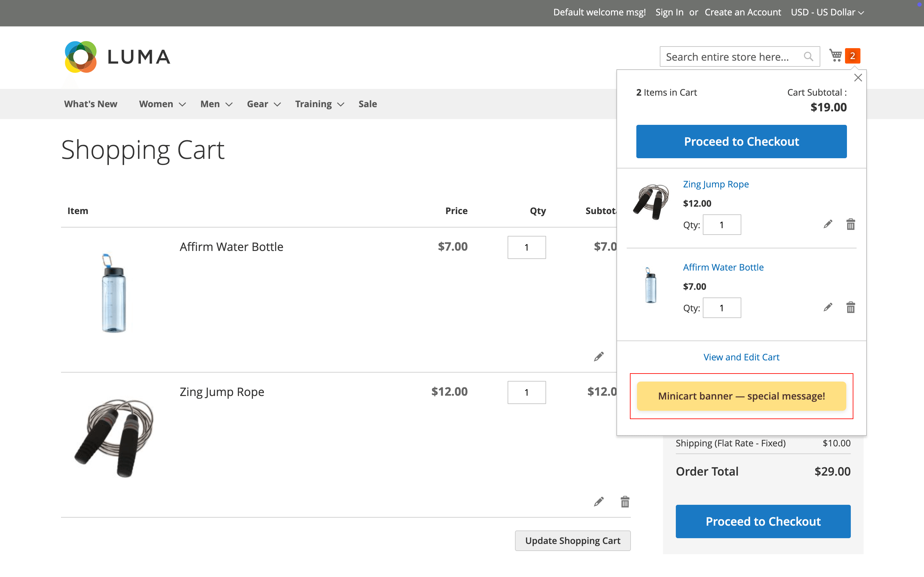Remove Affirm Water Bottle with minicart trash icon
The width and height of the screenshot is (924, 577).
pyautogui.click(x=850, y=307)
